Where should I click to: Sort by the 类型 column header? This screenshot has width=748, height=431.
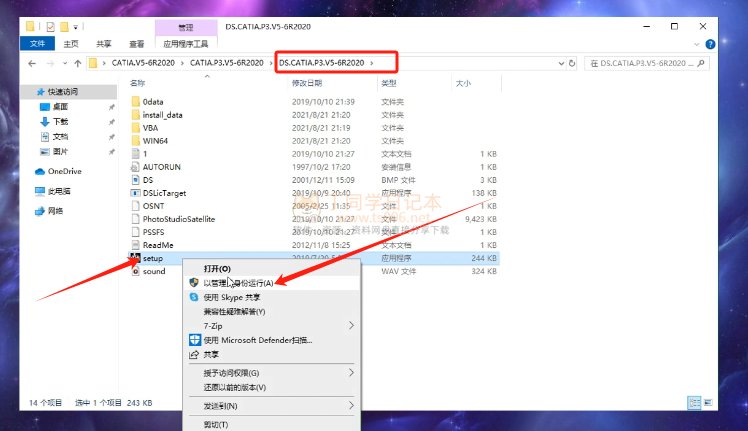tap(389, 83)
